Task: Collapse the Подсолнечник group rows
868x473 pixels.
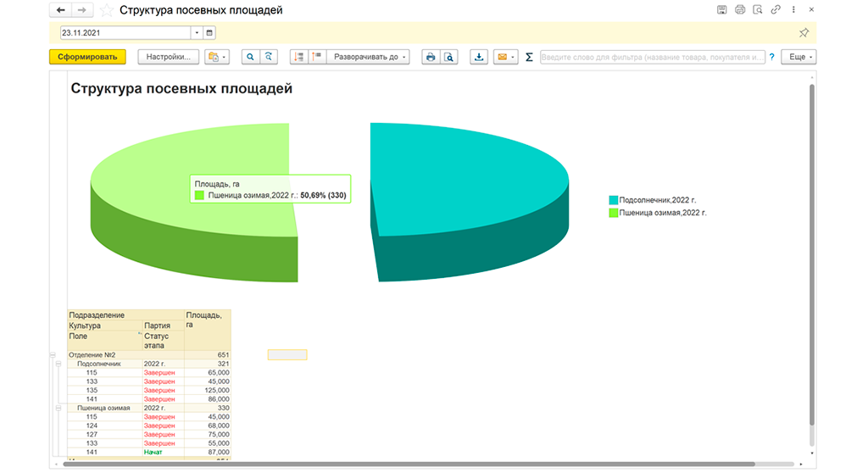Action: tap(58, 364)
